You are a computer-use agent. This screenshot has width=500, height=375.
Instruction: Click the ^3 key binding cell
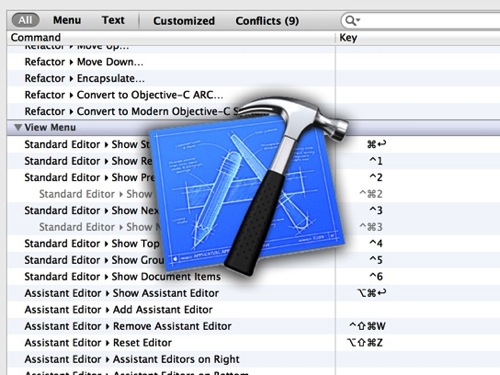click(x=376, y=210)
